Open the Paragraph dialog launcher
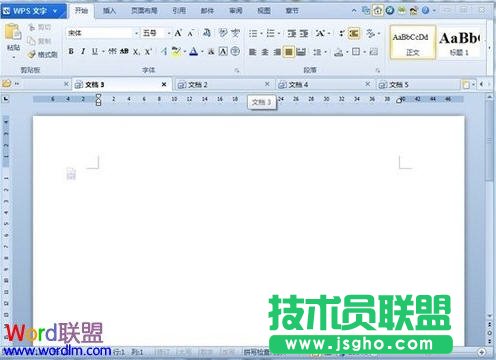 click(378, 70)
